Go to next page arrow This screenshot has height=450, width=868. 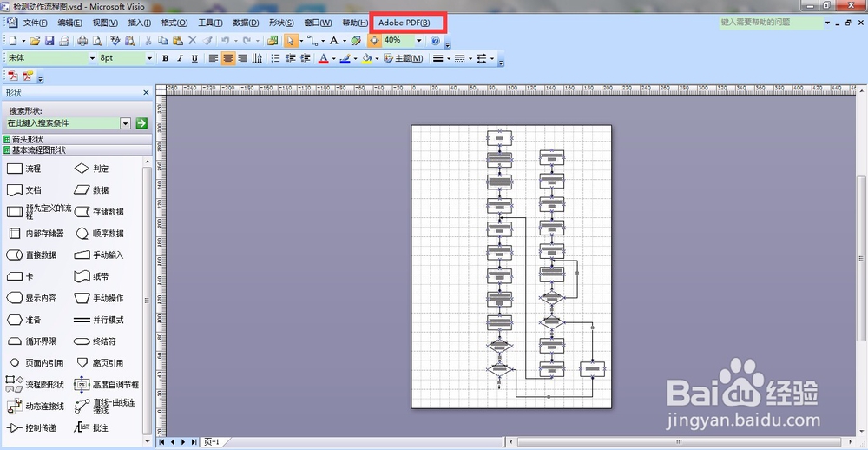[183, 441]
